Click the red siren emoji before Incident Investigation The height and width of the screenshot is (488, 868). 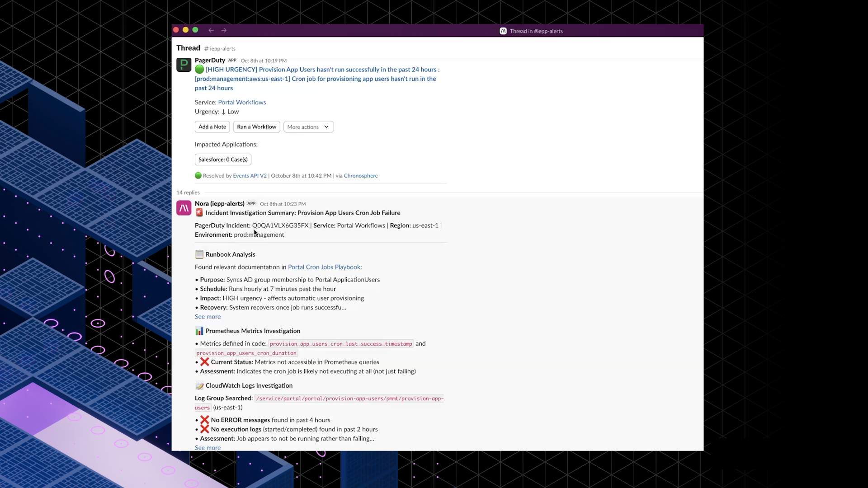[x=199, y=213]
